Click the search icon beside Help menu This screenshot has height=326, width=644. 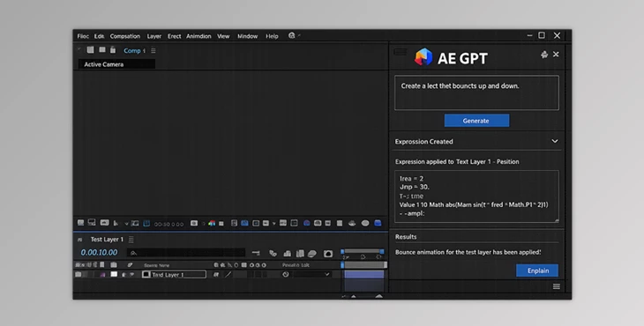click(x=292, y=35)
